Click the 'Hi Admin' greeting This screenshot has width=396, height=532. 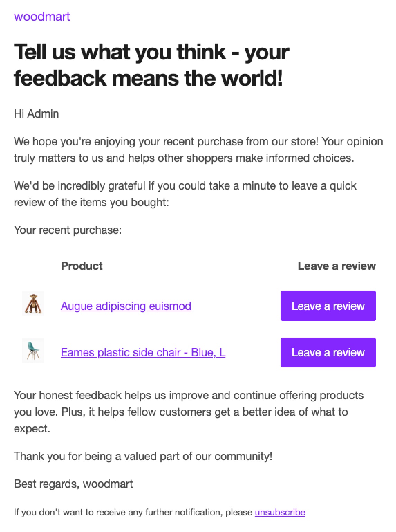pos(36,114)
